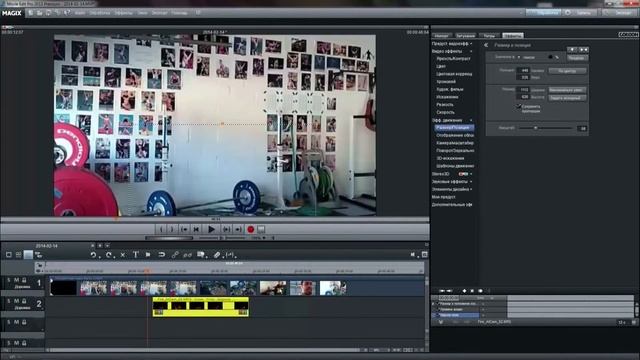Open the fullscreen monitor icon beside Record
The image size is (640, 360).
click(261, 229)
